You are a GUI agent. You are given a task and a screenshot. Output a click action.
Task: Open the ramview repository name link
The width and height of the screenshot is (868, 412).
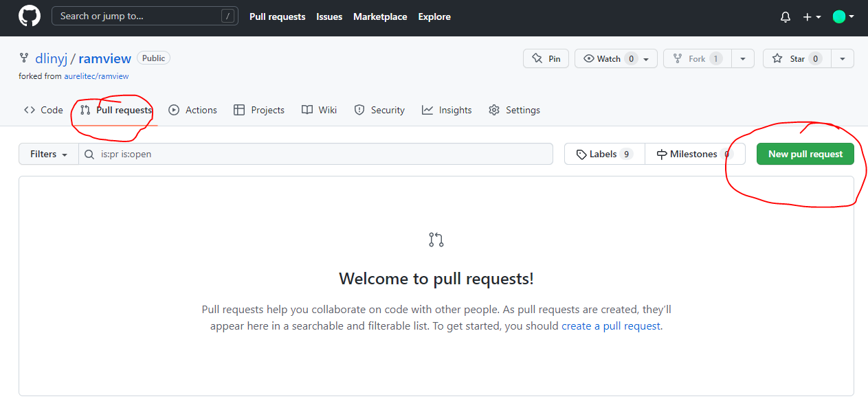tap(104, 58)
